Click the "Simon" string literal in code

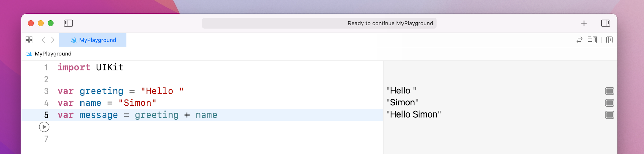pyautogui.click(x=137, y=103)
